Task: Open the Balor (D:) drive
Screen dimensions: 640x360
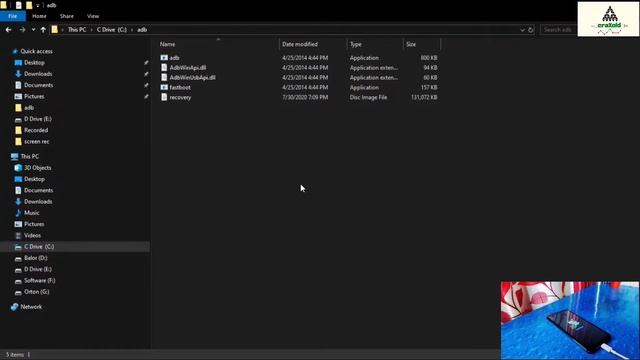Action: coord(36,258)
